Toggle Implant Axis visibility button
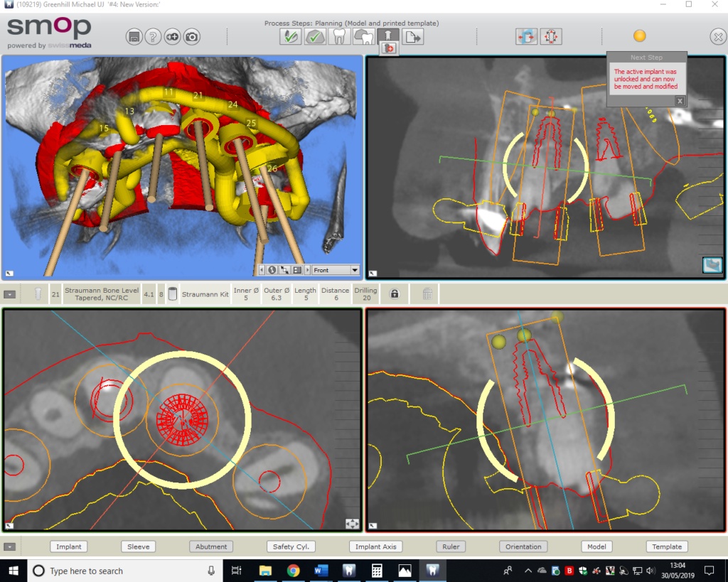Image resolution: width=728 pixels, height=582 pixels. coord(375,546)
